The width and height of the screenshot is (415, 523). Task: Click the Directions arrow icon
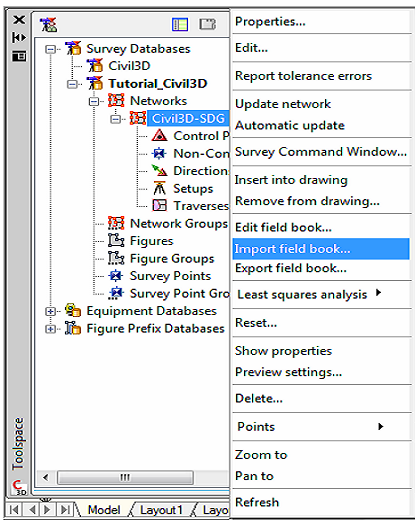pos(159,170)
